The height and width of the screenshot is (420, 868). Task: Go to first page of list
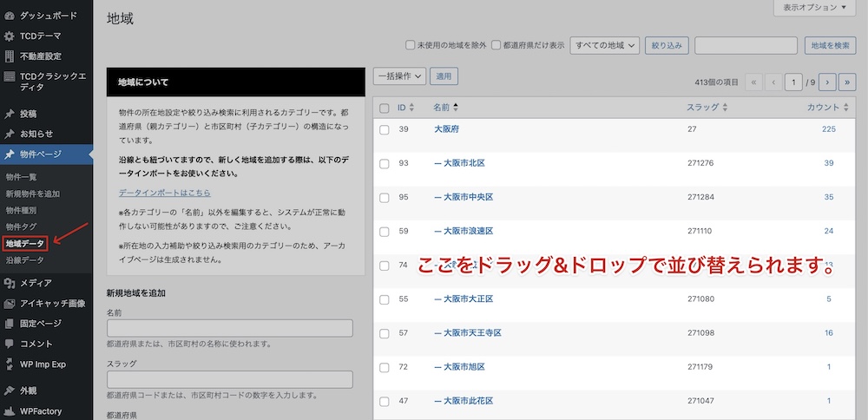pyautogui.click(x=754, y=82)
